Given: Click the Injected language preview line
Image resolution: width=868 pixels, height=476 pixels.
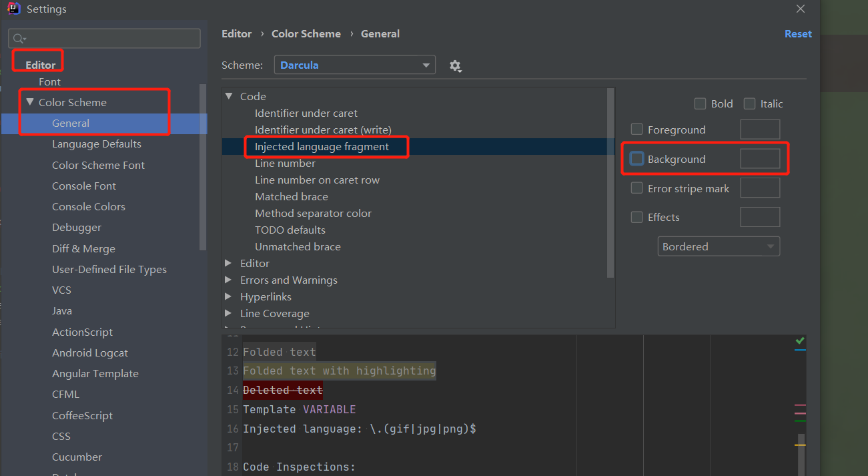Looking at the screenshot, I should pos(360,429).
